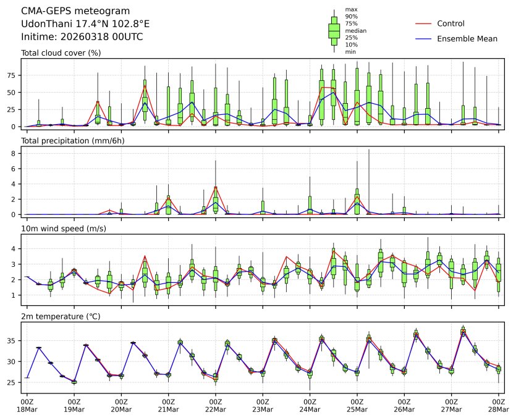Click the UdonThani coordinates text
This screenshot has height=420, width=516.
tap(85, 24)
